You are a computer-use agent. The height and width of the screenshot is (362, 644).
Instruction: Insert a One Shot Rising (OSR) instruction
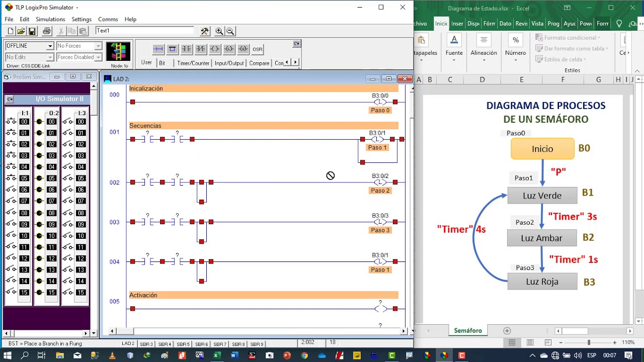(257, 49)
